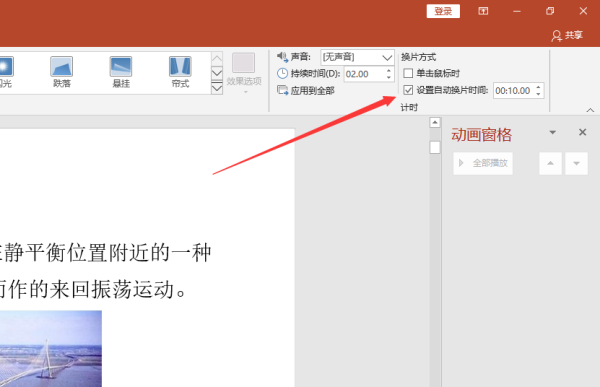Select the 帘式 transition effect
The height and width of the screenshot is (387, 600).
[180, 72]
